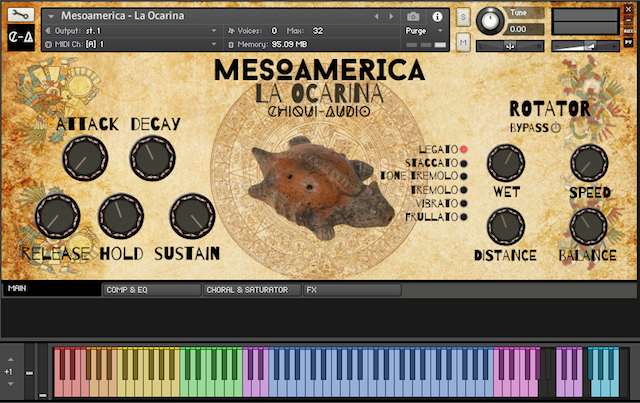Select the Vibrato articulation
Screen dimensions: 640x403
pyautogui.click(x=464, y=203)
